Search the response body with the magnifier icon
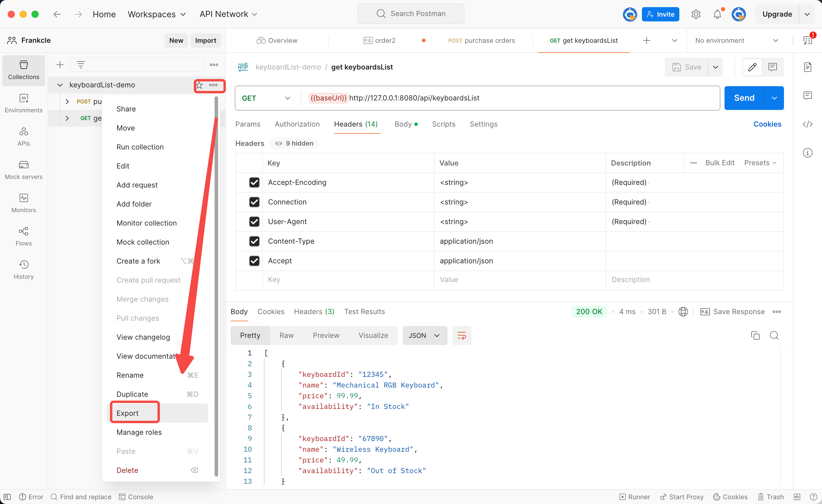 (774, 335)
